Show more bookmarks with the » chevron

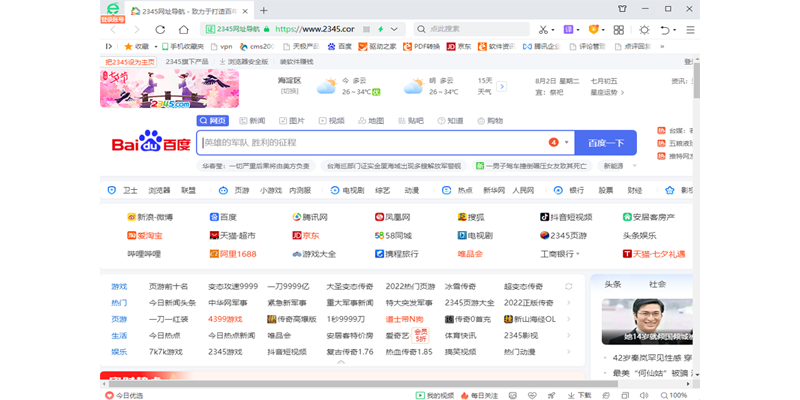coord(662,46)
